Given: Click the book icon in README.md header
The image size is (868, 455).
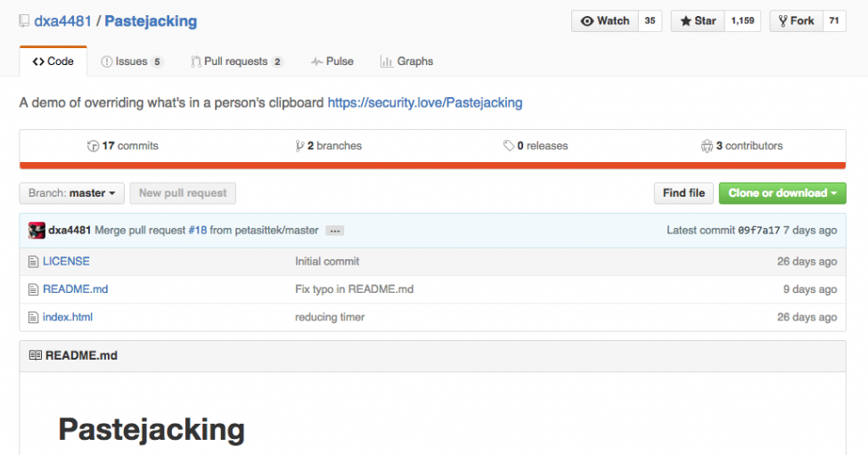Looking at the screenshot, I should [x=36, y=355].
